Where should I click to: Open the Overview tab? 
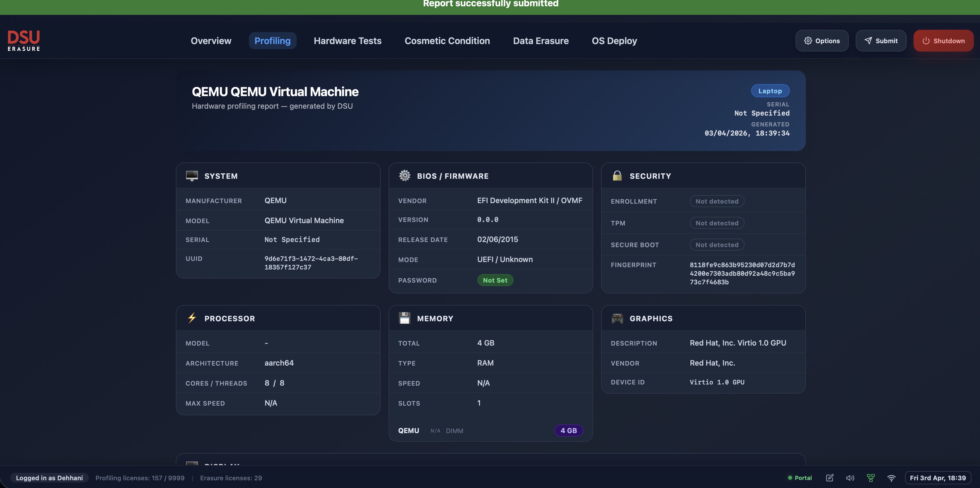pyautogui.click(x=211, y=41)
